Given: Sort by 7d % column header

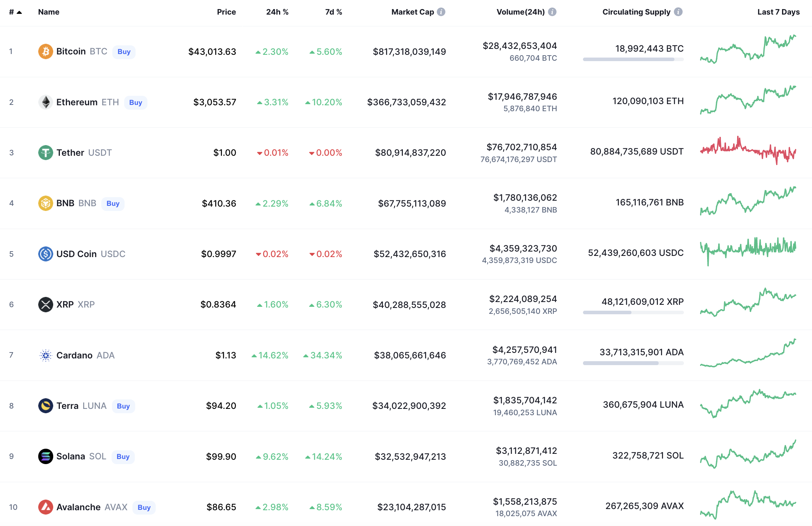Looking at the screenshot, I should 333,12.
